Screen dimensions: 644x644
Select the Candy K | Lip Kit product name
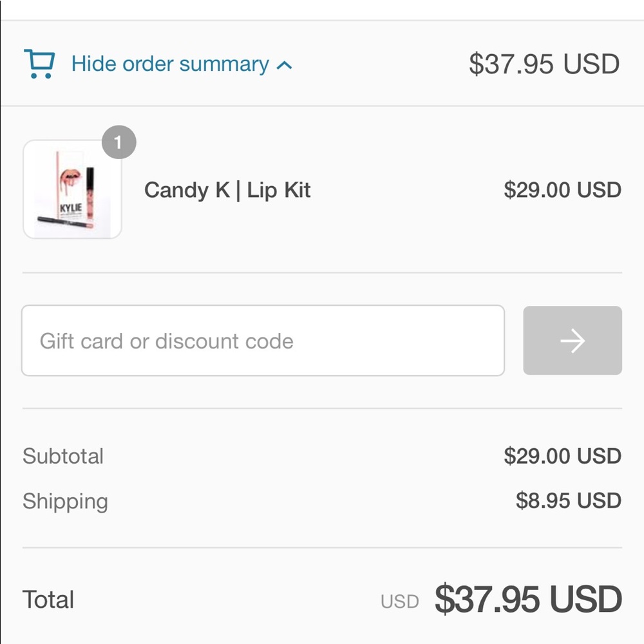coord(227,190)
